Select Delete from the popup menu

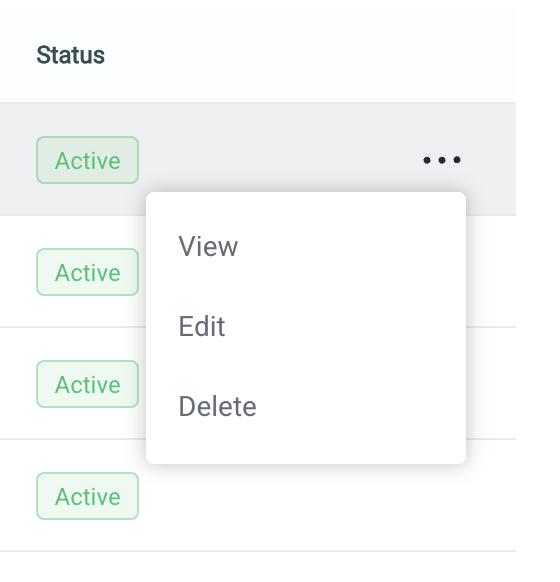[306, 406]
